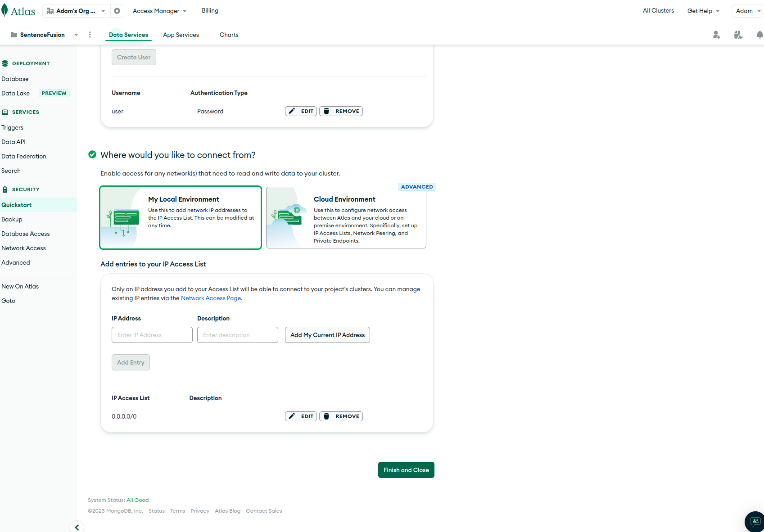Screen dimensions: 764x532
Task: Click Add My Current IP Address
Action: coord(327,335)
